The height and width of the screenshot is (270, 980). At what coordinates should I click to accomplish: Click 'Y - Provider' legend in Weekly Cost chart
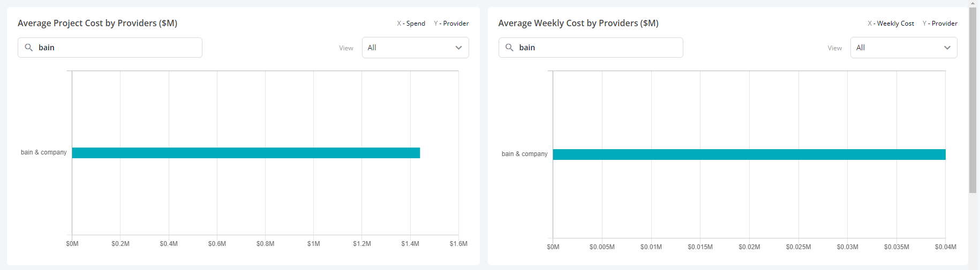[x=940, y=24]
